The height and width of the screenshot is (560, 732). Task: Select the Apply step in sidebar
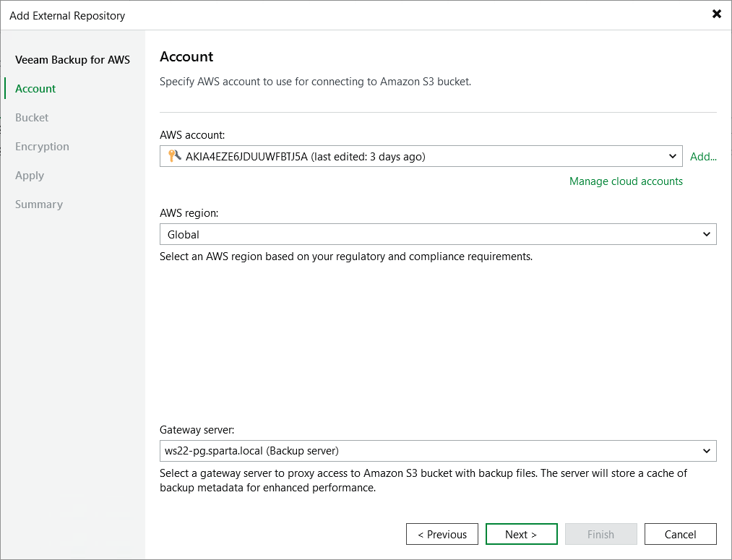pos(30,175)
